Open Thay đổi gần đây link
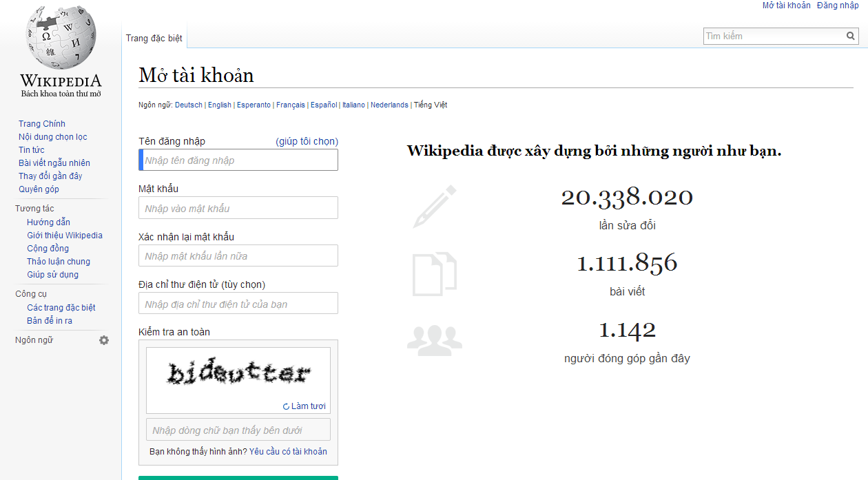 pyautogui.click(x=50, y=176)
